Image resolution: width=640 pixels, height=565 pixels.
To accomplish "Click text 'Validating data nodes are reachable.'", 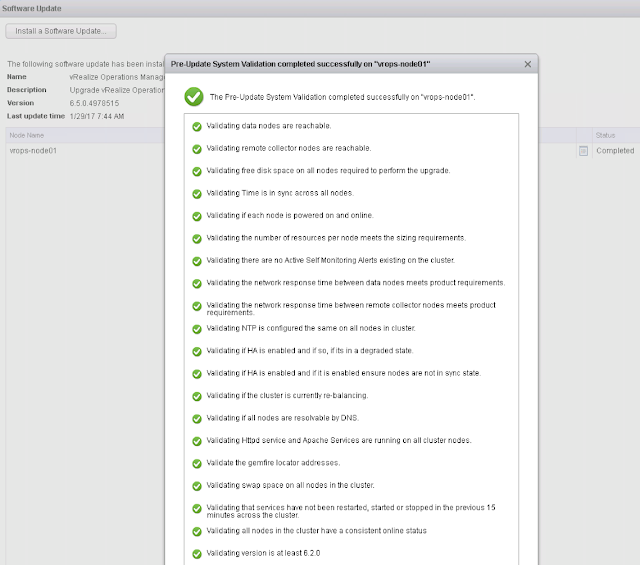I will (x=269, y=126).
